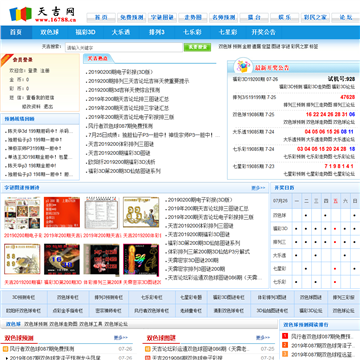The width and height of the screenshot is (360, 360).
Task: Open 天霁密宗3D图谜200期 list link
Action: coord(193,260)
